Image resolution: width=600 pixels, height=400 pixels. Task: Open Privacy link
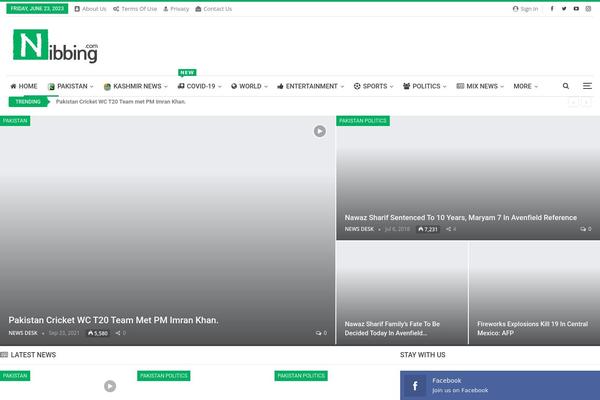click(176, 9)
